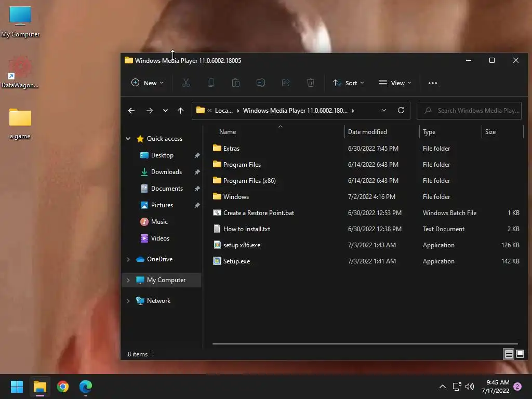Select the DataWagon desktop shortcut
Viewport: 532px width, 399px height.
(20, 72)
